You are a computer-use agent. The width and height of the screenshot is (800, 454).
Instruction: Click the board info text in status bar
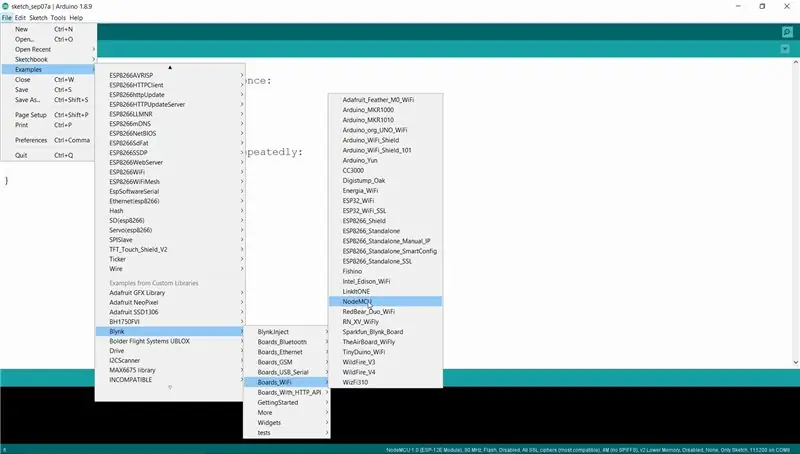pos(588,450)
